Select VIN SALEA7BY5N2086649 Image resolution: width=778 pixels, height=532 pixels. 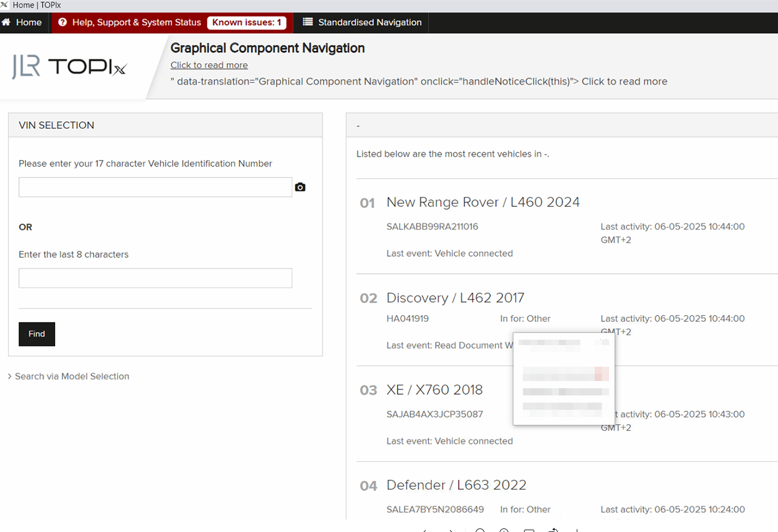(x=435, y=510)
